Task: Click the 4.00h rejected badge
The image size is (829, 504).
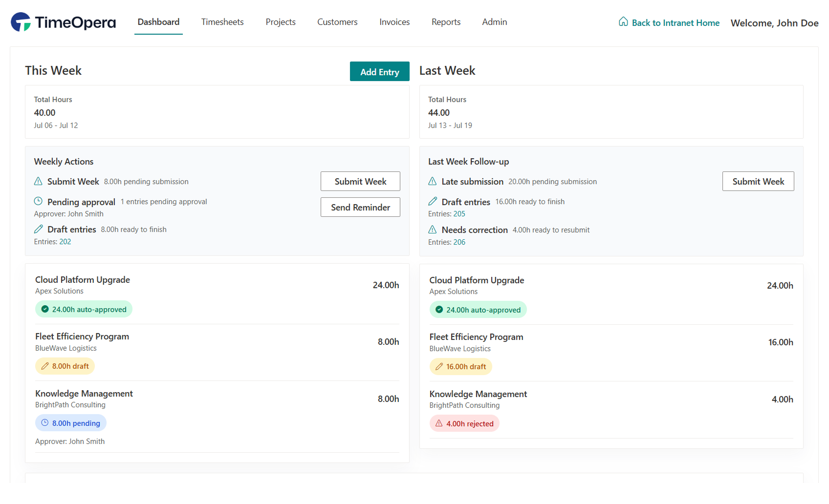Action: pos(464,423)
